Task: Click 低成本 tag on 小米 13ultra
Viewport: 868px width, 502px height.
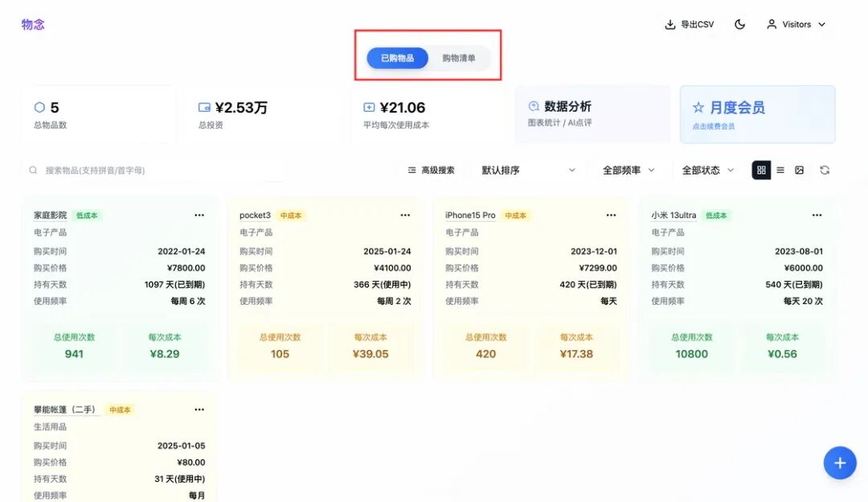Action: tap(716, 216)
